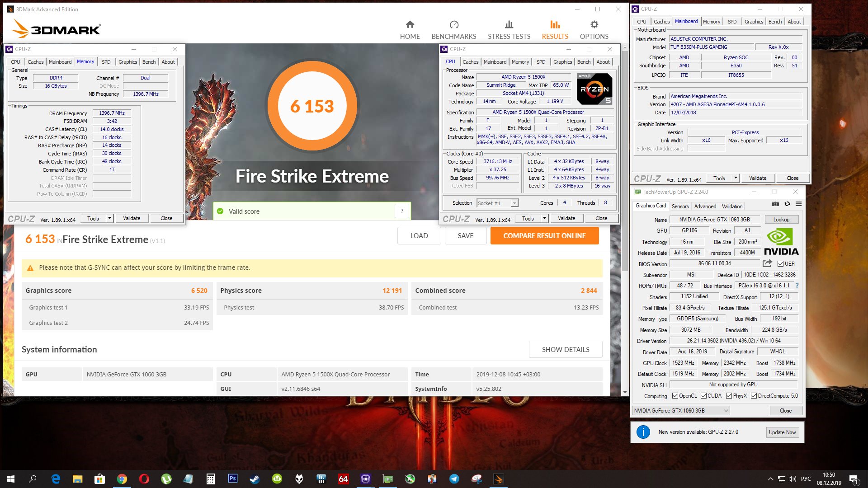Viewport: 868px width, 488px height.
Task: Click Update Now for GPU-Z
Action: coord(782,432)
